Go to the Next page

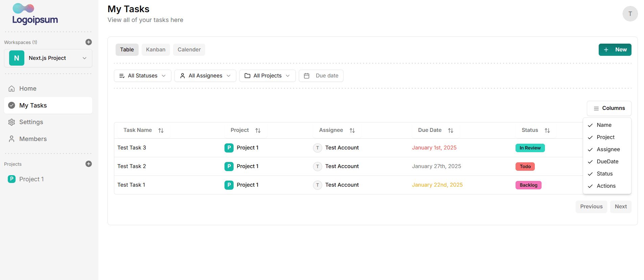621,207
